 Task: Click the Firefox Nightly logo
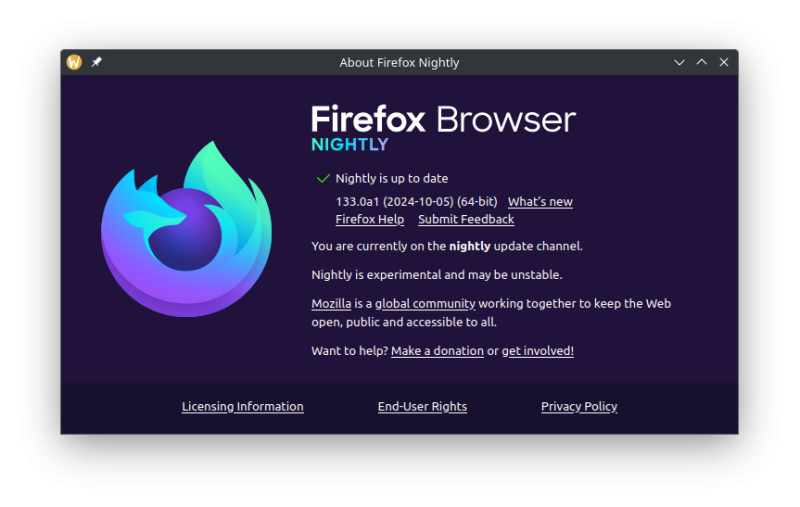tap(186, 229)
